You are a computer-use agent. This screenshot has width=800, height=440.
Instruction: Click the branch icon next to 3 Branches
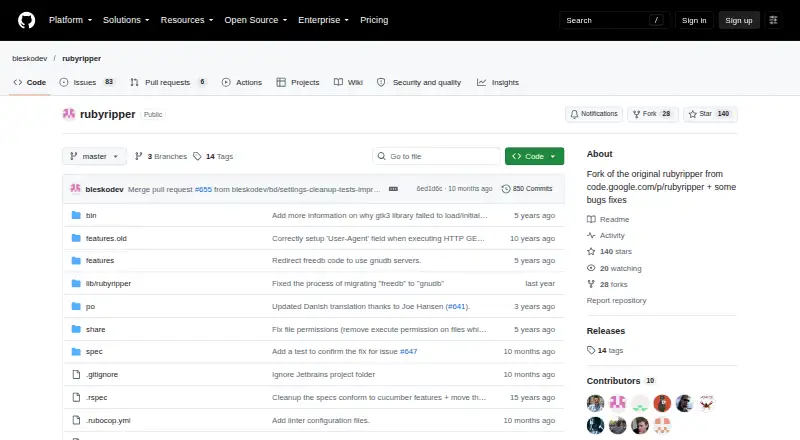point(138,156)
